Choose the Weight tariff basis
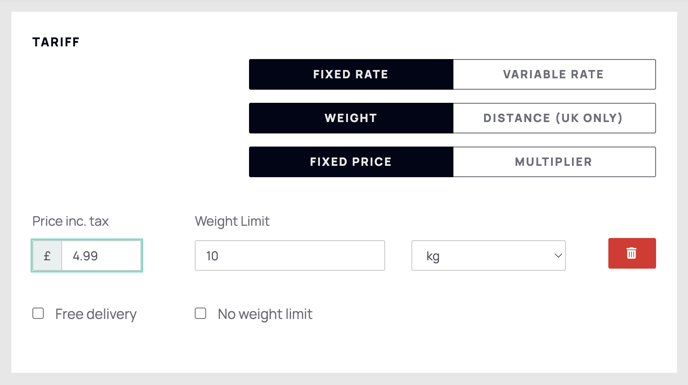The height and width of the screenshot is (385, 688). click(x=351, y=118)
